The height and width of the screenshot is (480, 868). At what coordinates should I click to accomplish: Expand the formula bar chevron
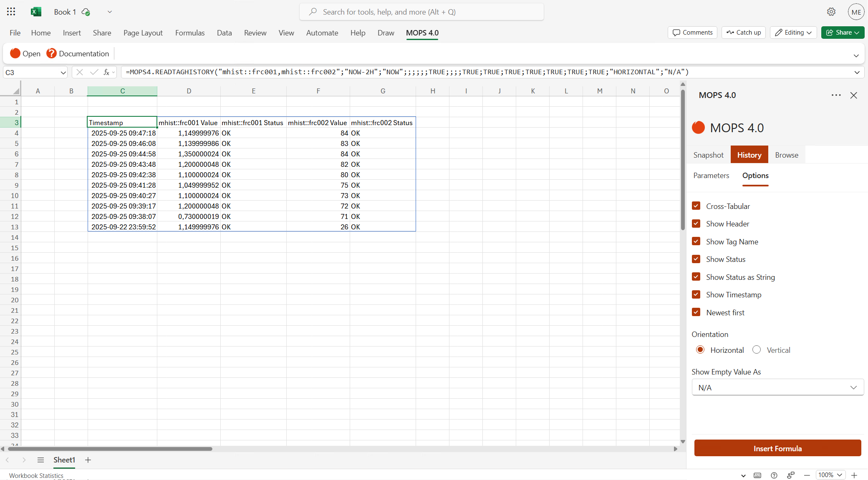click(857, 72)
